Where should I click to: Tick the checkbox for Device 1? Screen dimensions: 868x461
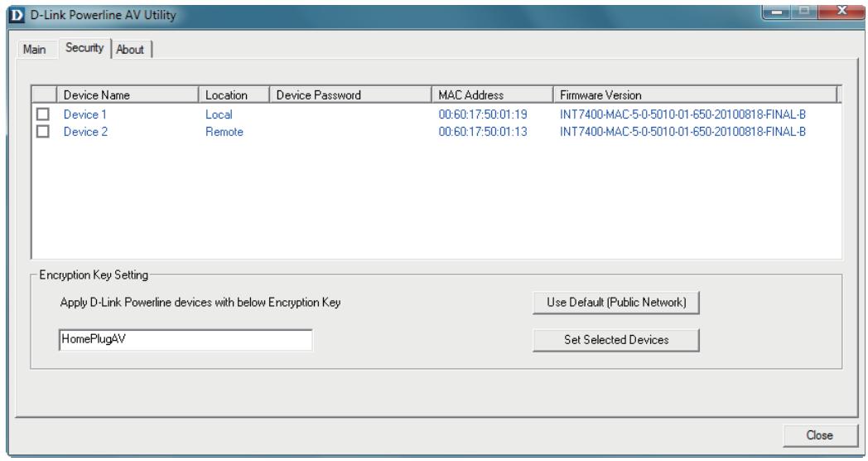click(42, 114)
